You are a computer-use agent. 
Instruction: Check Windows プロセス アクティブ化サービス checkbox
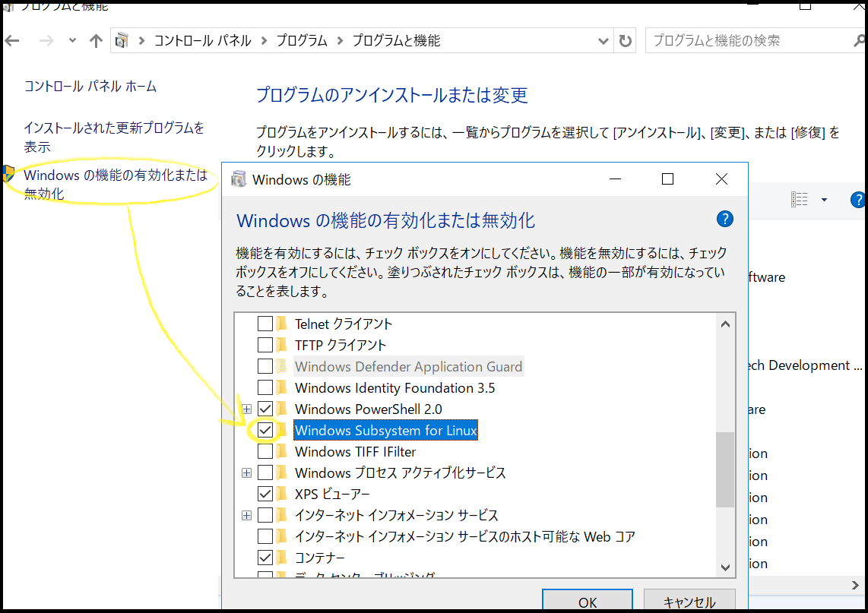coord(265,472)
